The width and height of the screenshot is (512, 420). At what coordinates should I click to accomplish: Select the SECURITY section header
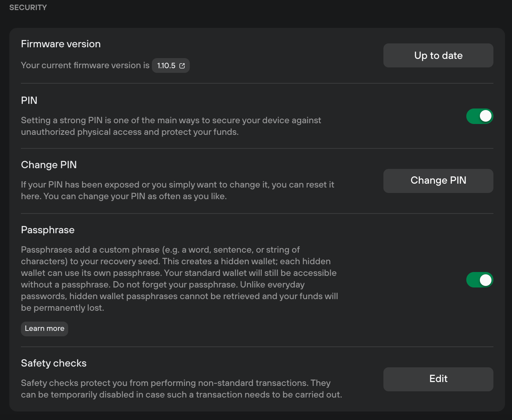point(28,7)
